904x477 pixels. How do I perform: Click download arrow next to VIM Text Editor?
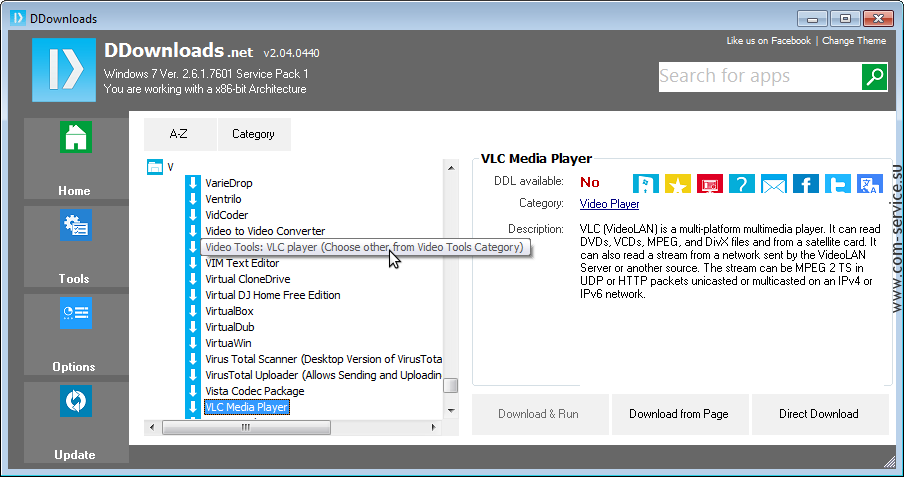coord(193,263)
